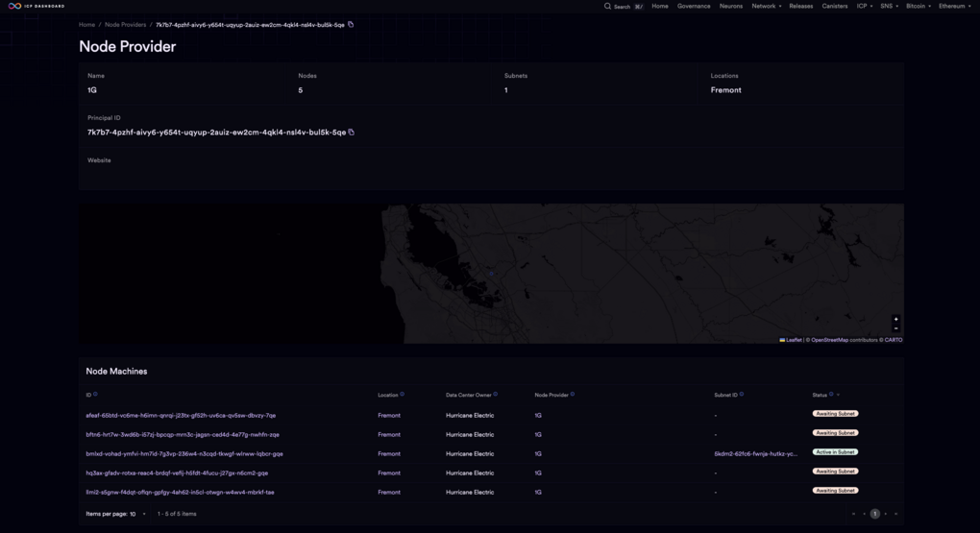The width and height of the screenshot is (980, 533).
Task: Click info icon next to Subnet ID column
Action: (742, 394)
